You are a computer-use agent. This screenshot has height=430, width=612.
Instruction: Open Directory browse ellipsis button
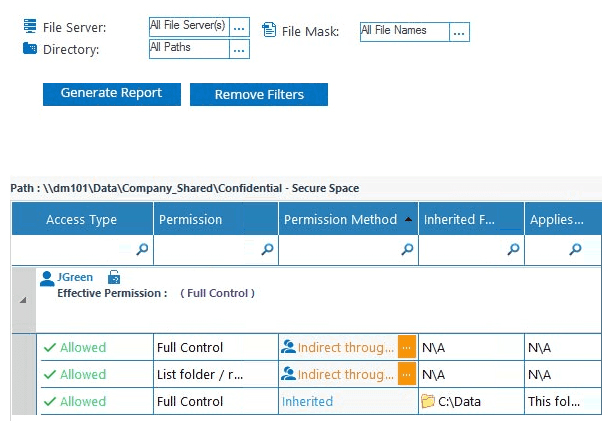[x=239, y=50]
